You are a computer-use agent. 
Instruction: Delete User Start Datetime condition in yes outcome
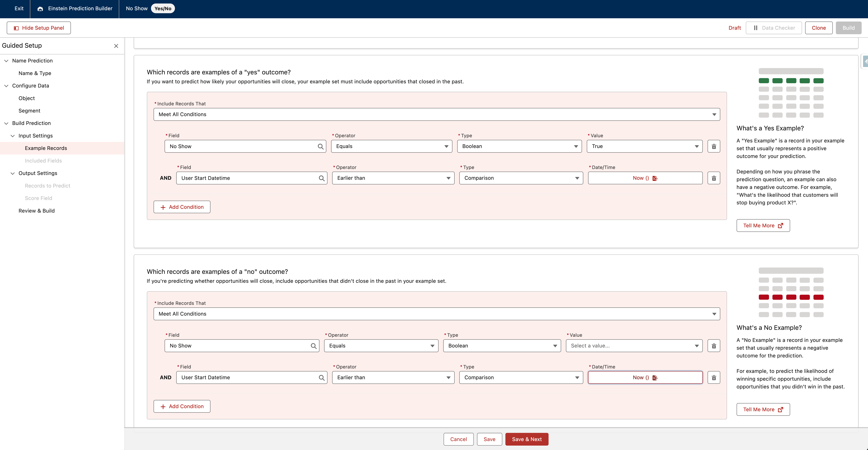coord(714,178)
